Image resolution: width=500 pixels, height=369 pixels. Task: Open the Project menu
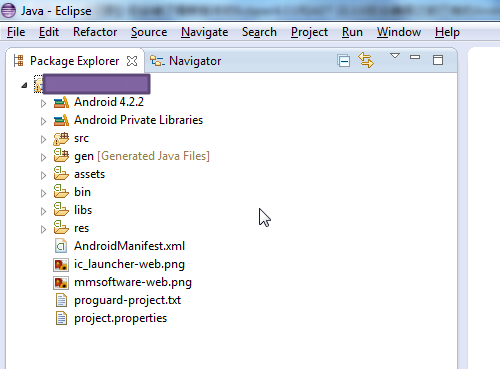(309, 32)
